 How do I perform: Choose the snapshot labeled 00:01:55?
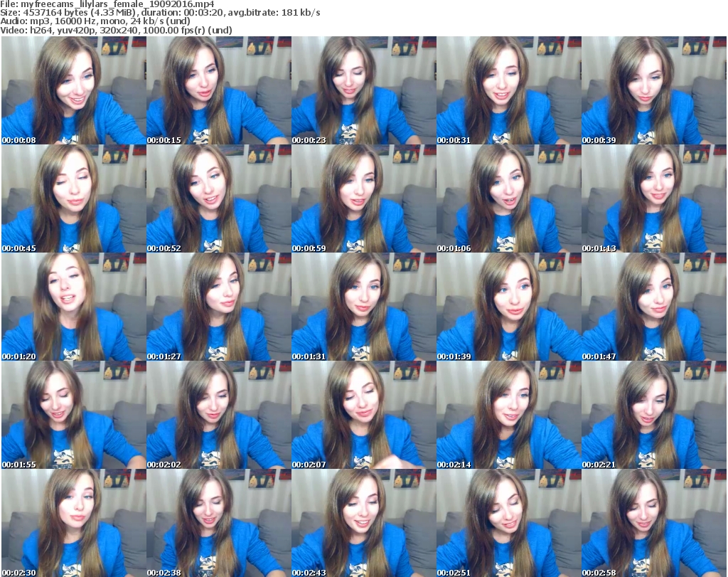pos(74,415)
